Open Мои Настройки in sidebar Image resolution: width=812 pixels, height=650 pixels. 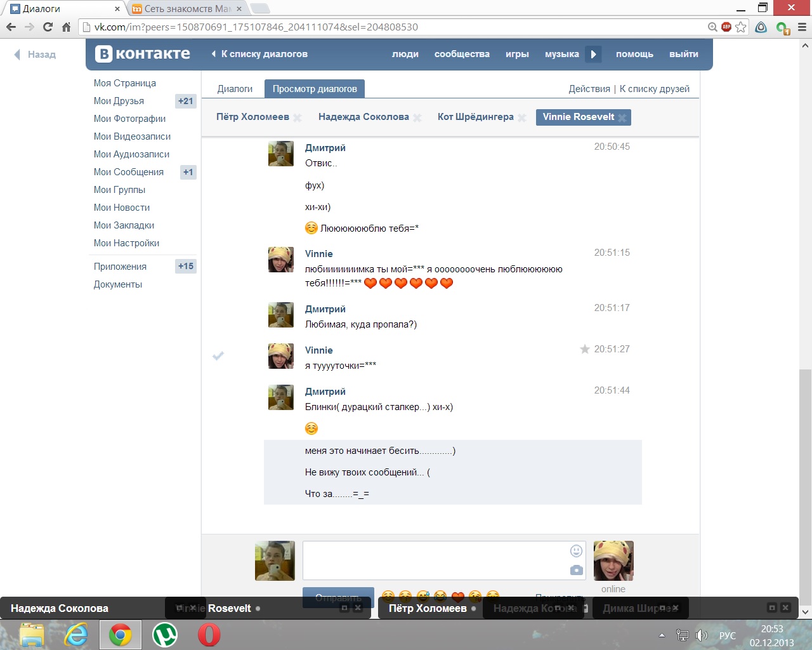(127, 243)
